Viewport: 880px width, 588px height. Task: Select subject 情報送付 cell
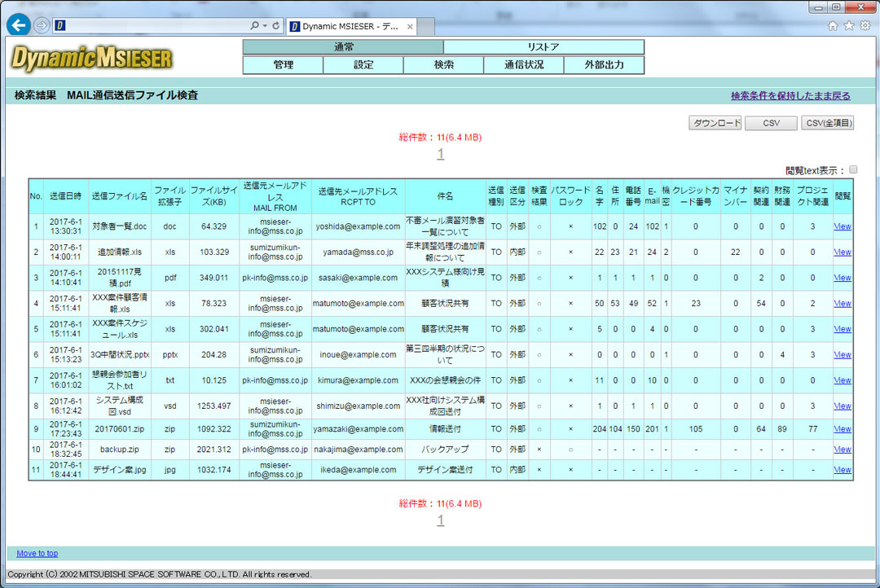pyautogui.click(x=445, y=429)
